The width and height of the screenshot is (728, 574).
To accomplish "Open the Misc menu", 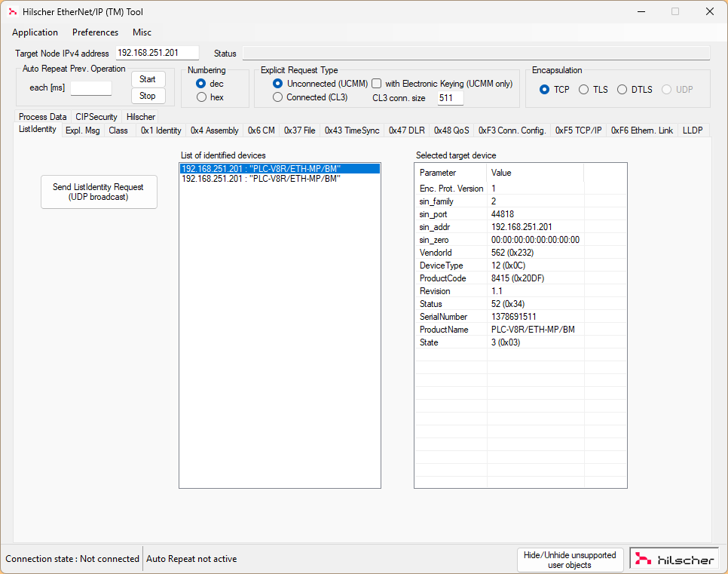I will 142,32.
